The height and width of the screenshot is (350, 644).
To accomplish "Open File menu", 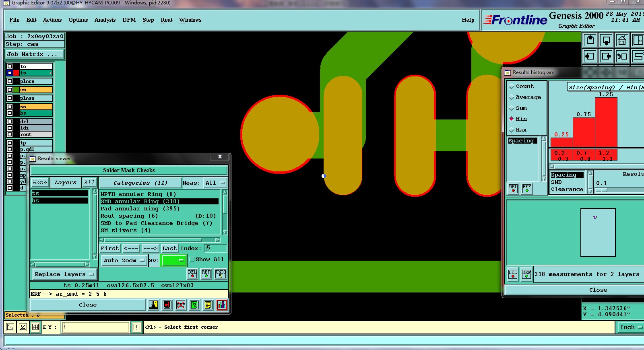I will click(x=14, y=20).
